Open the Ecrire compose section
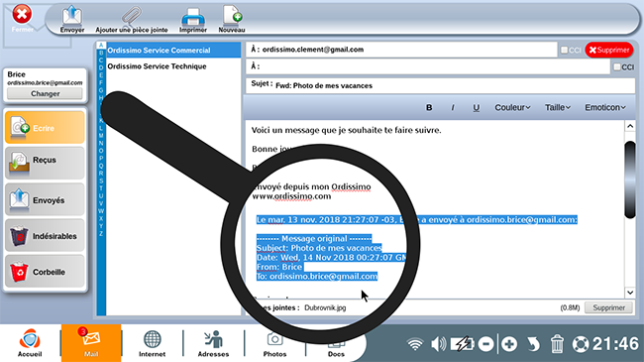Image resolution: width=644 pixels, height=362 pixels. (x=45, y=128)
